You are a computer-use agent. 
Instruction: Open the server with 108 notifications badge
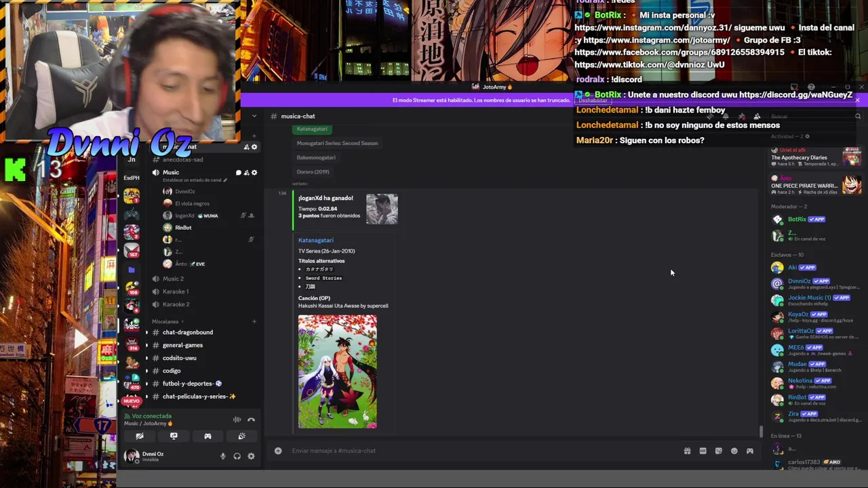(x=132, y=287)
